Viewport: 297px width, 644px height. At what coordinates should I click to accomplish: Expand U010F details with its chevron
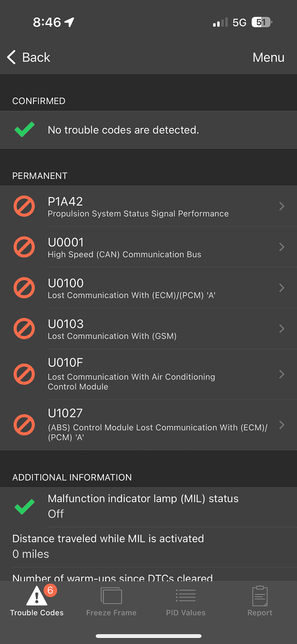pyautogui.click(x=282, y=374)
